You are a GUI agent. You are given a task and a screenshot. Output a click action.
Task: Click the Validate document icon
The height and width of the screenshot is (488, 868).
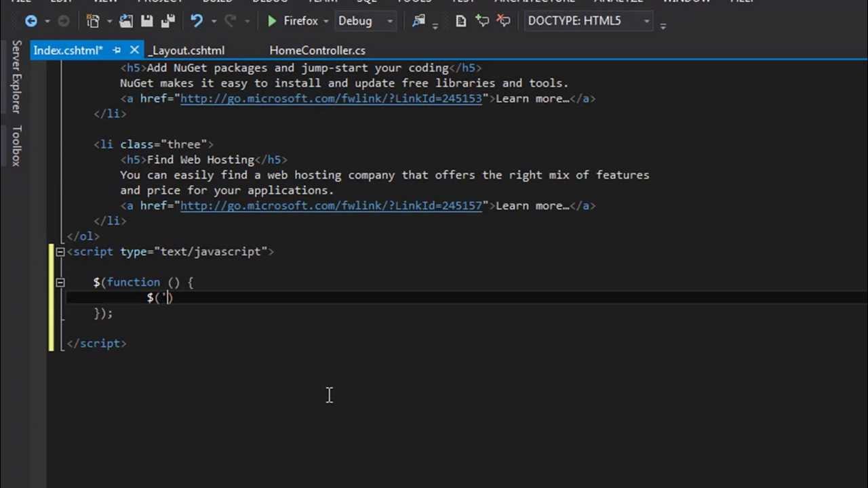click(461, 21)
